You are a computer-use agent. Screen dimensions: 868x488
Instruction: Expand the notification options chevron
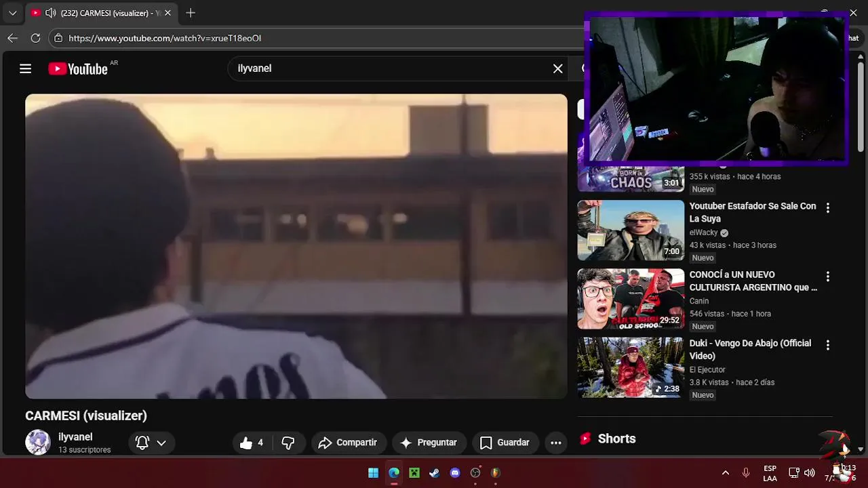[x=161, y=443]
